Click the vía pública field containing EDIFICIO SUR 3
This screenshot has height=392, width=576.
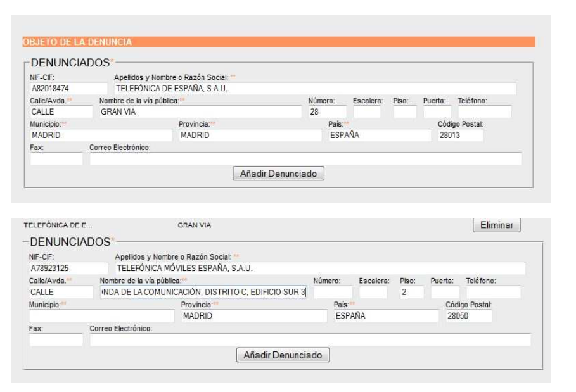(203, 292)
